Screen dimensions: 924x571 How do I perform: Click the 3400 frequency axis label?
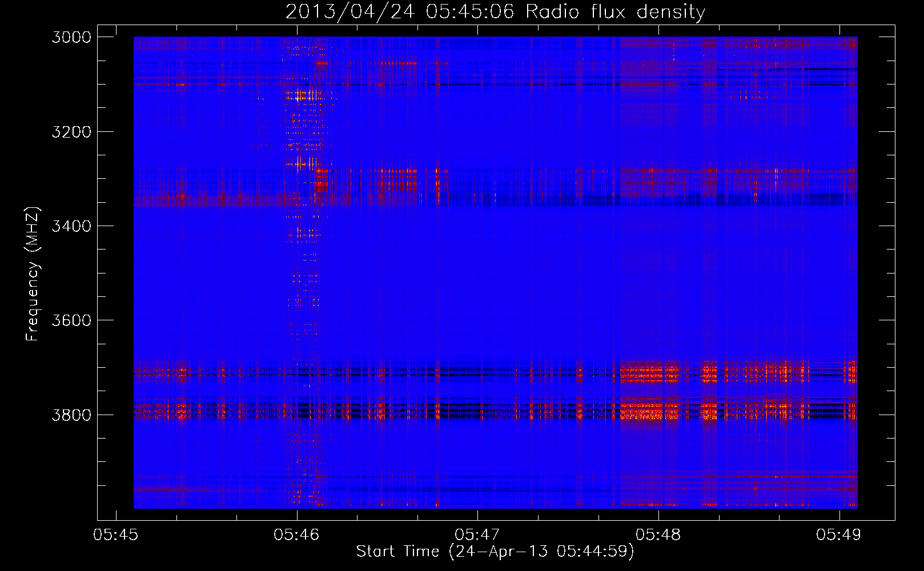coord(71,226)
